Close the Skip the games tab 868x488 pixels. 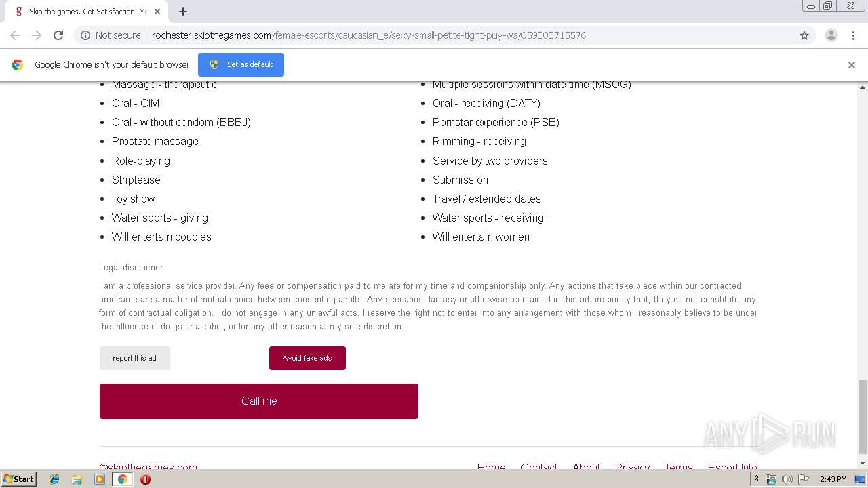[x=157, y=12]
